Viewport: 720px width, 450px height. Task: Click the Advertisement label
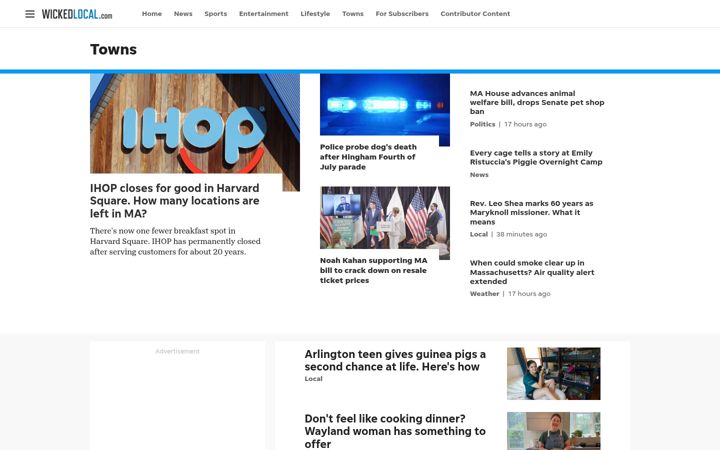pyautogui.click(x=177, y=351)
